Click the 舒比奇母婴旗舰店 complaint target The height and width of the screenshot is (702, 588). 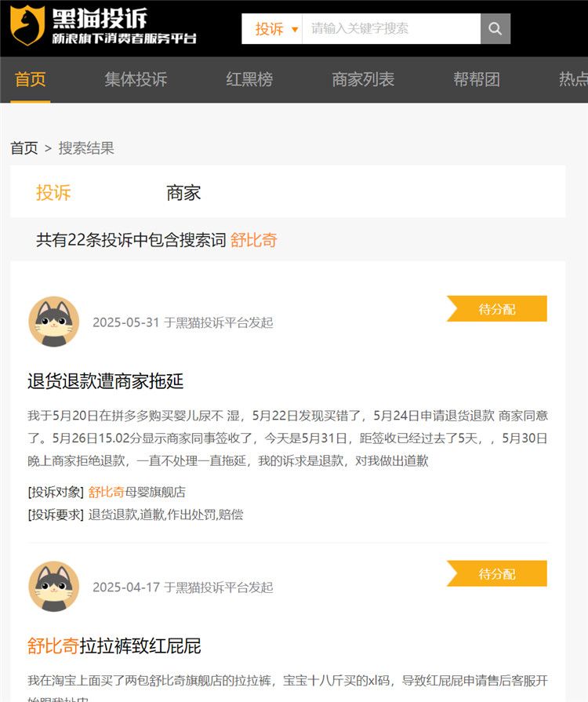pos(137,492)
